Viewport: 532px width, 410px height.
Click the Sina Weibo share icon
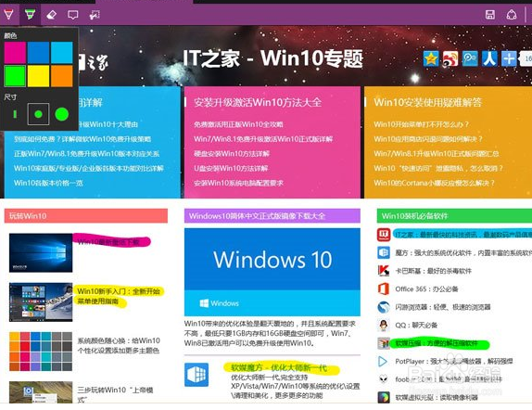coord(450,58)
